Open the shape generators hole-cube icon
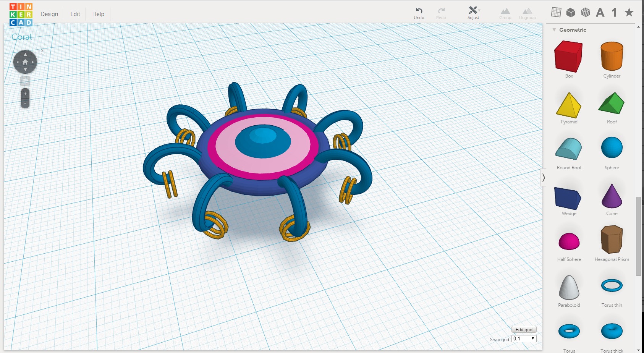644x353 pixels. pos(586,13)
